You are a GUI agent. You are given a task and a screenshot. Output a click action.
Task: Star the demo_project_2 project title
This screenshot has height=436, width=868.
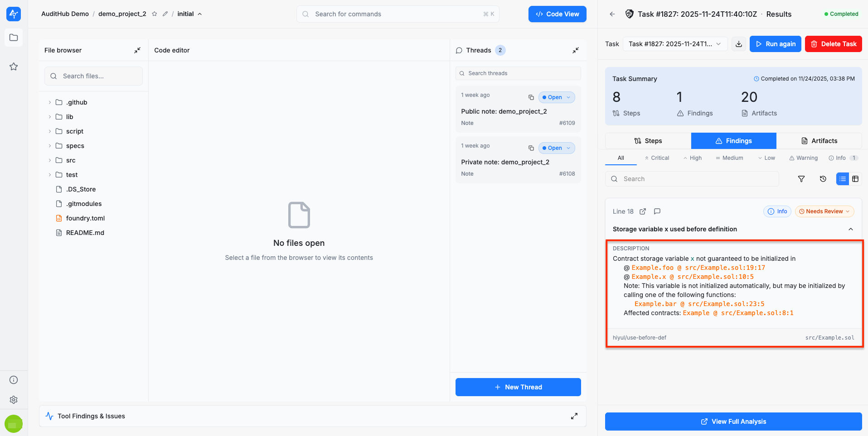click(155, 14)
